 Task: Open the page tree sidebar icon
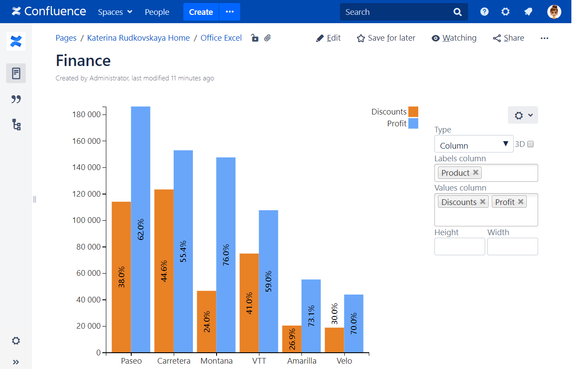[16, 125]
